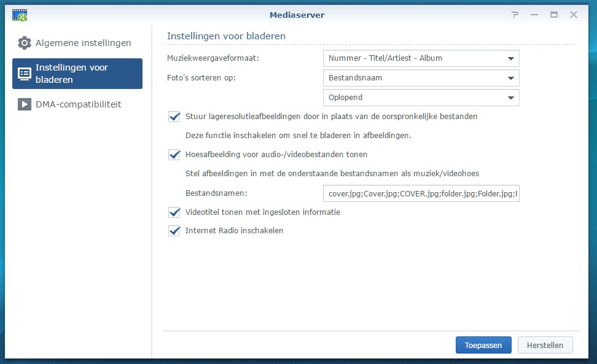597x364 pixels.
Task: Uncheck Internet Radio inschakelen
Action: pyautogui.click(x=174, y=231)
